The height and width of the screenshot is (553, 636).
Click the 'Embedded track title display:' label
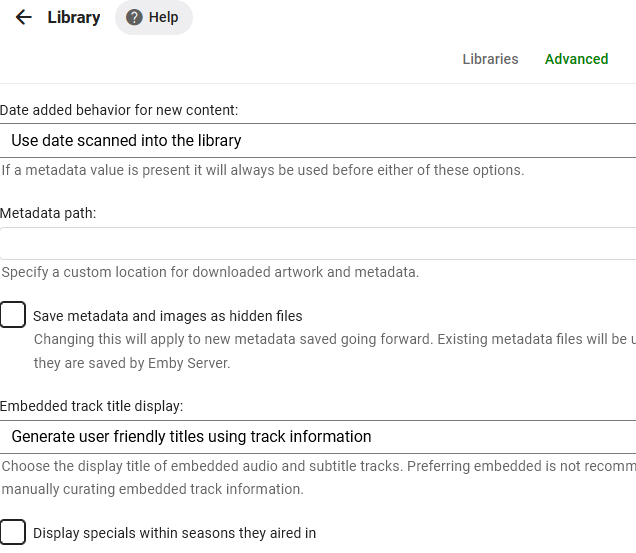(x=92, y=406)
